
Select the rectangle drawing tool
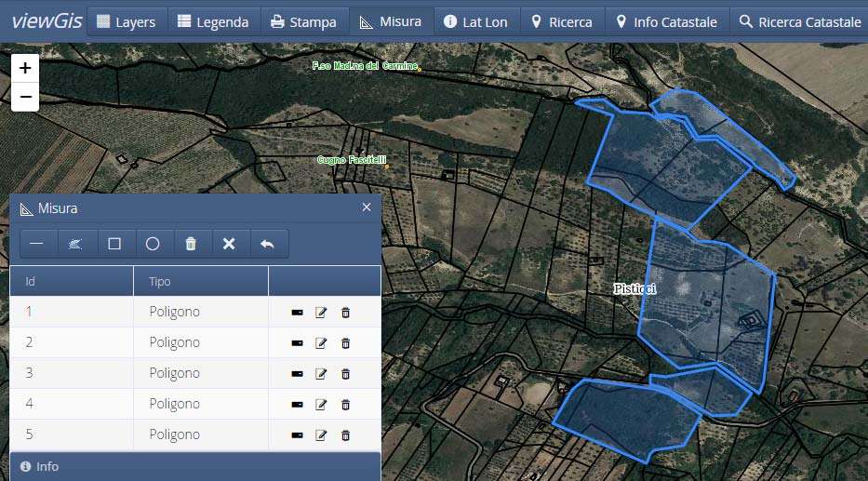114,244
